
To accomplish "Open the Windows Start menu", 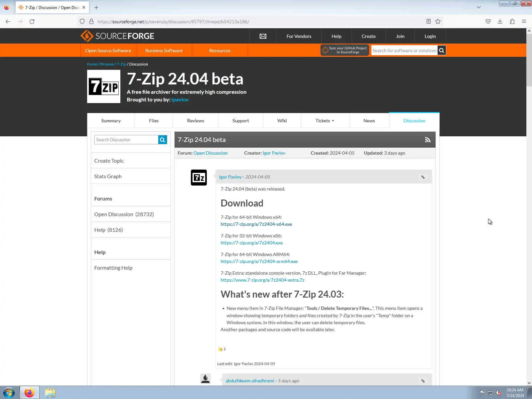I will pos(9,393).
